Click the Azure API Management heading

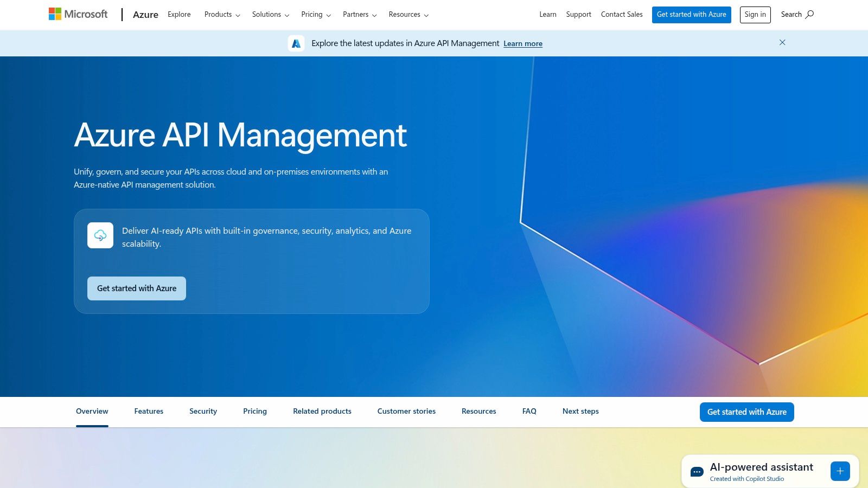(240, 136)
